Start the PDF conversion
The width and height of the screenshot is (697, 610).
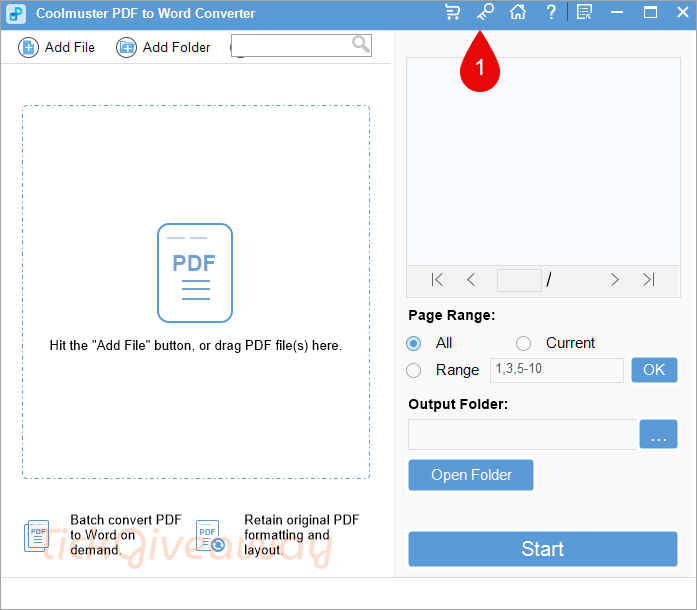coord(543,549)
